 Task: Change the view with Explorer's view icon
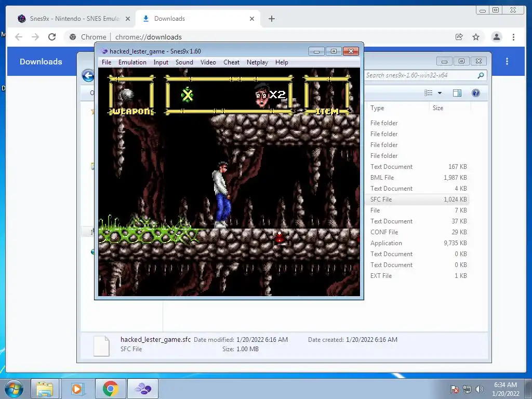(429, 93)
